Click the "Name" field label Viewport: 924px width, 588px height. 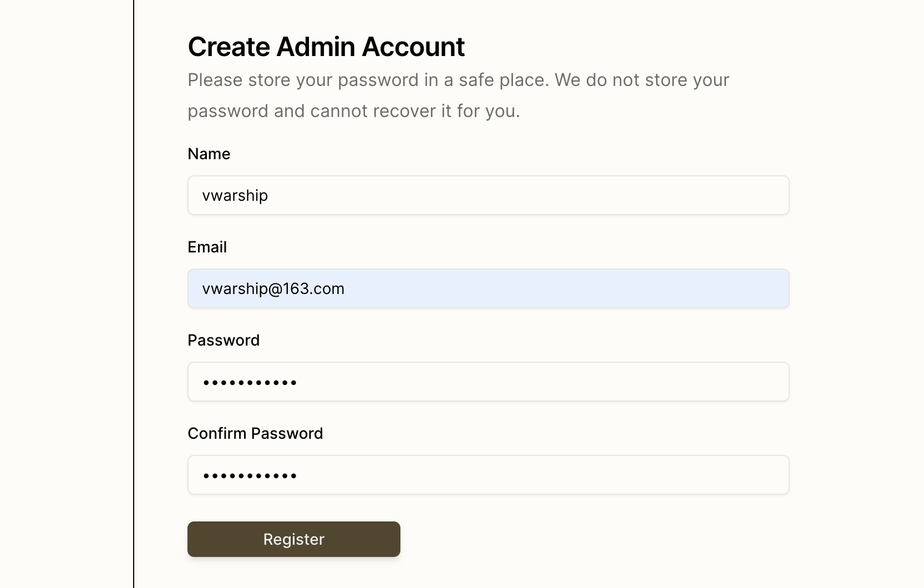(209, 154)
